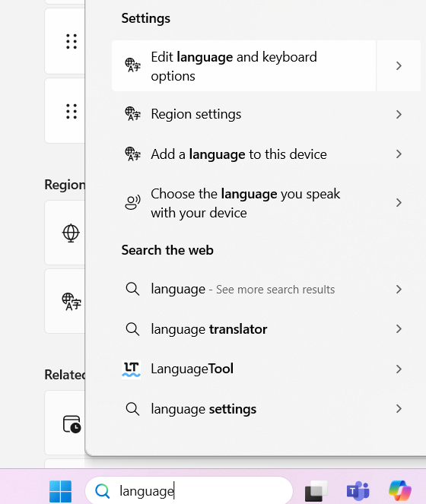Click the lower drag handle in Settings window
Viewport: 426px width, 504px height.
pyautogui.click(x=72, y=111)
